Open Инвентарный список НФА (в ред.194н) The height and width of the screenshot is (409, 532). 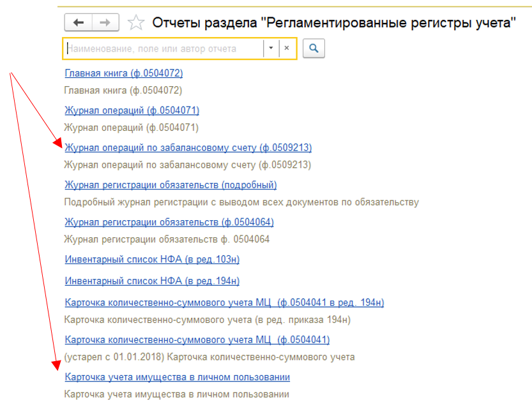pos(152,281)
